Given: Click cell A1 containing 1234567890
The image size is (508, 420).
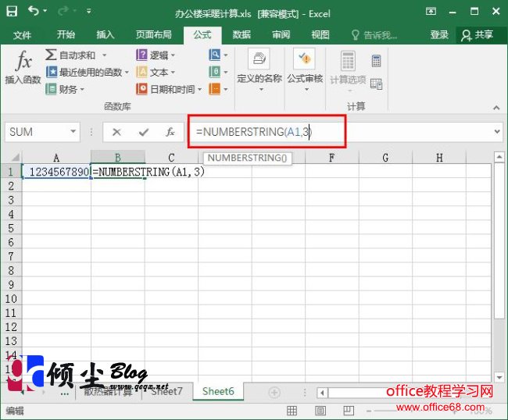Looking at the screenshot, I should [x=56, y=172].
